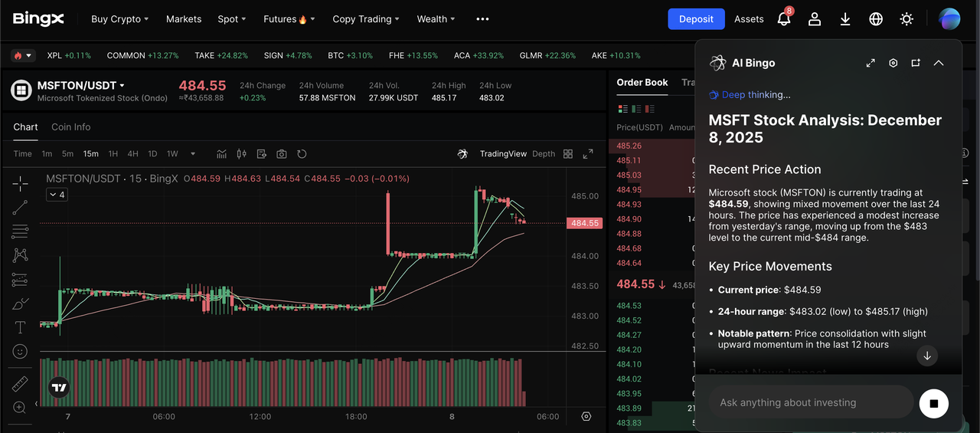Click the candlestick chart style icon
Image resolution: width=980 pixels, height=433 pixels.
(242, 154)
